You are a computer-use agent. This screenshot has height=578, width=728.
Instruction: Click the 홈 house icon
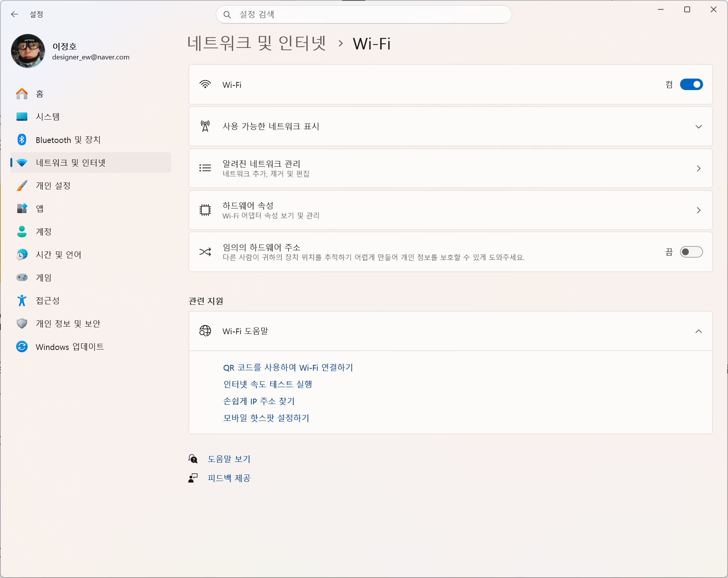22,94
